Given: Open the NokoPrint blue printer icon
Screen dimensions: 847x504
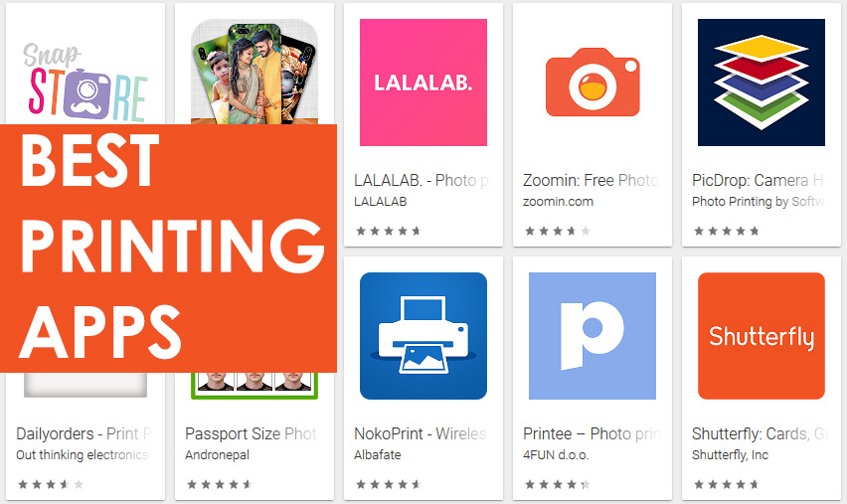Looking at the screenshot, I should point(423,336).
